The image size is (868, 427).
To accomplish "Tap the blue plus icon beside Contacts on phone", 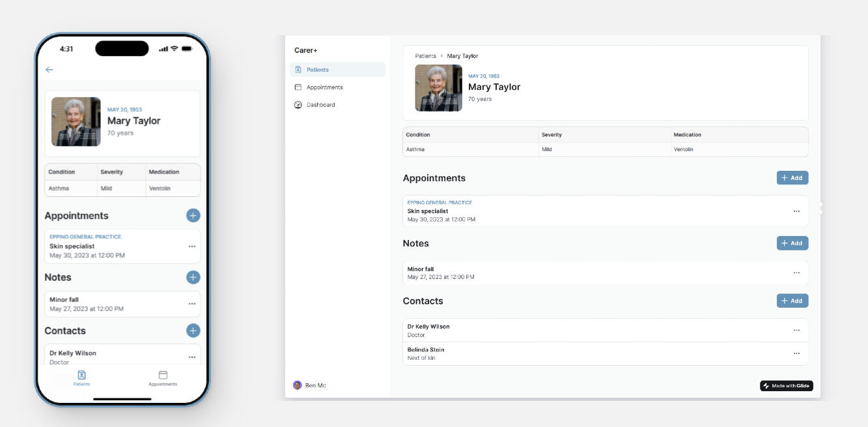I will [193, 331].
